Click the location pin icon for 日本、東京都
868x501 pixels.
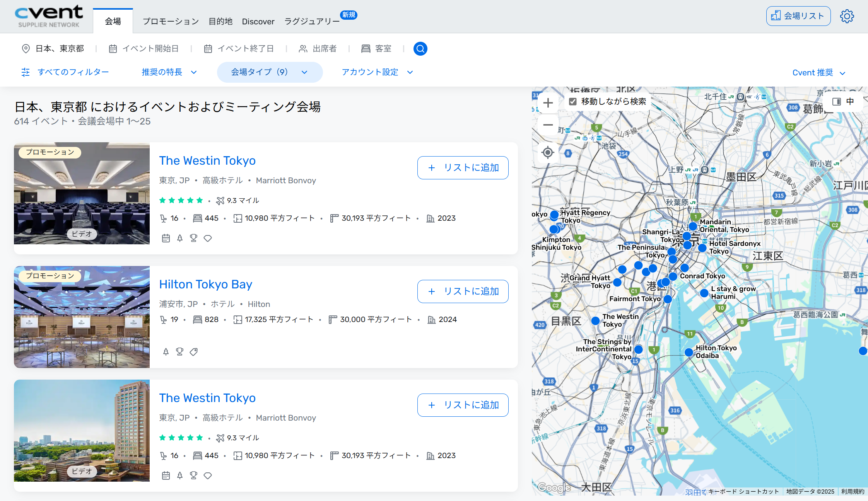[26, 49]
